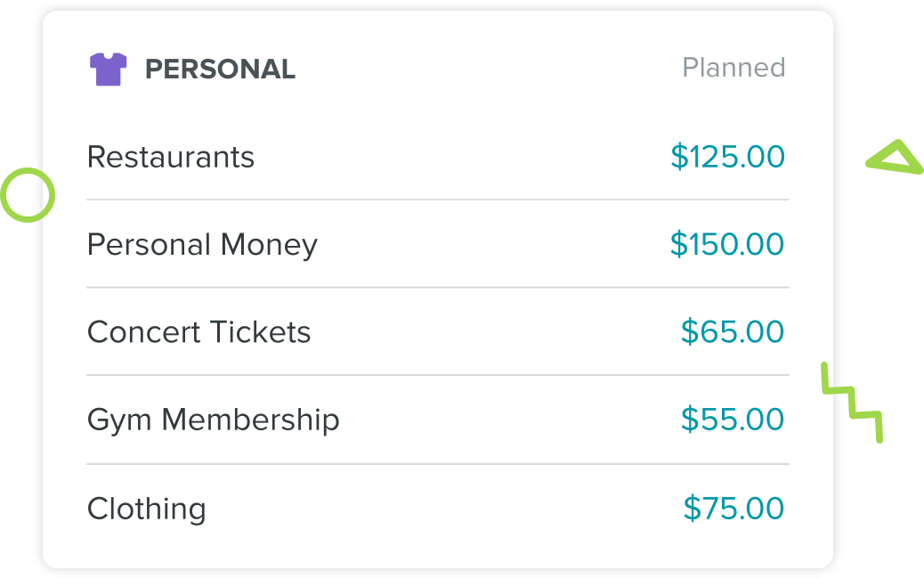Edit the $125.00 Restaurants amount
Image resolution: width=924 pixels, height=579 pixels.
728,157
